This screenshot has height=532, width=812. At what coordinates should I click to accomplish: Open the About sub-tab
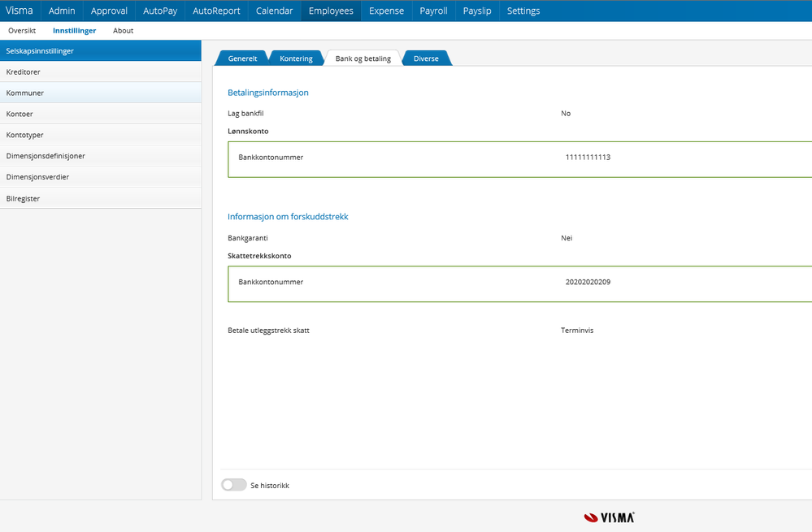point(124,31)
